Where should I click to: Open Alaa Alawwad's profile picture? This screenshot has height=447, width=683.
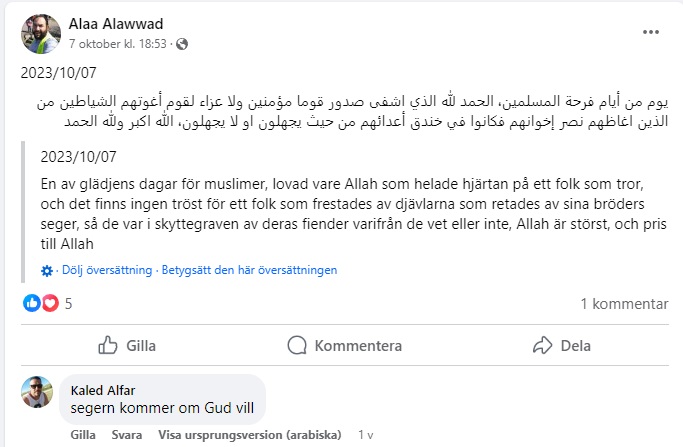(x=39, y=34)
